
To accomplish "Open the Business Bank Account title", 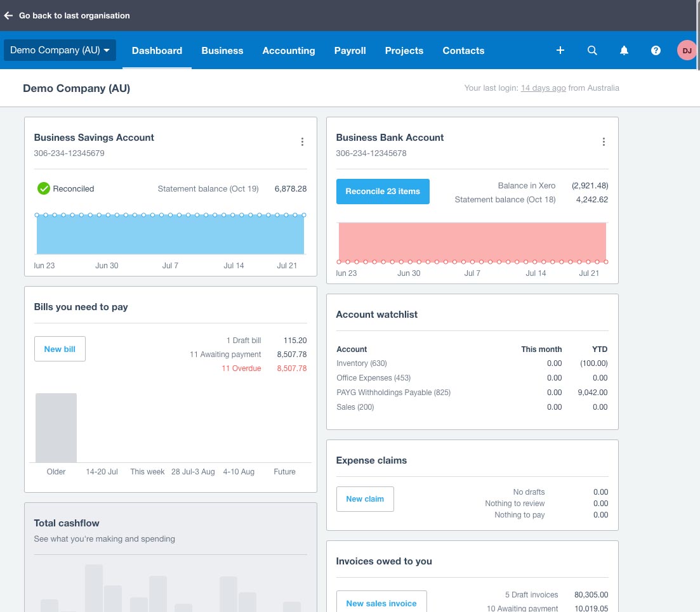I will 390,138.
